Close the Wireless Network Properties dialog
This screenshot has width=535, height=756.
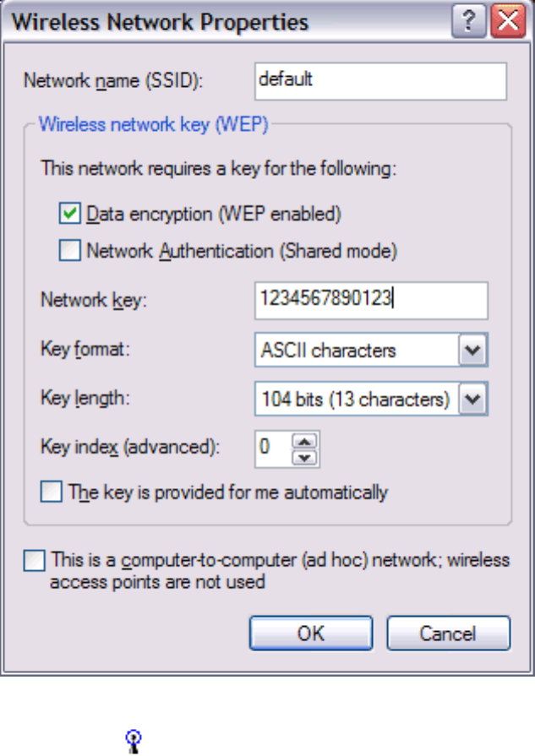(x=508, y=22)
